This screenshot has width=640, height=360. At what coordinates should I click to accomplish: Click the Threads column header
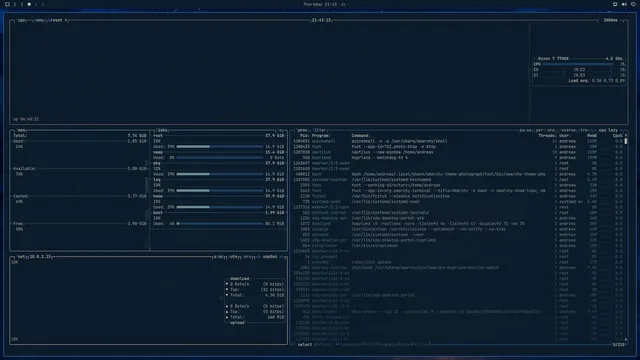tap(547, 136)
